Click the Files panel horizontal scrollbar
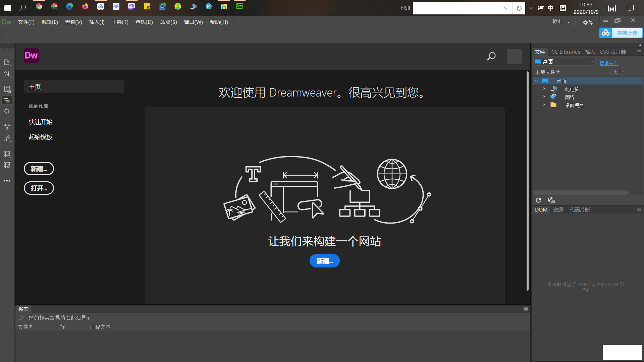Image resolution: width=644 pixels, height=362 pixels. click(x=581, y=192)
